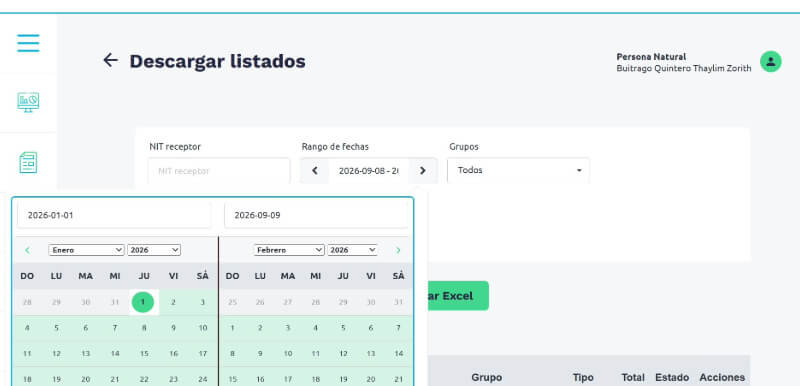Screen dimensions: 800x386
Task: Open the Grupos dropdown showing Todos
Action: tap(518, 170)
